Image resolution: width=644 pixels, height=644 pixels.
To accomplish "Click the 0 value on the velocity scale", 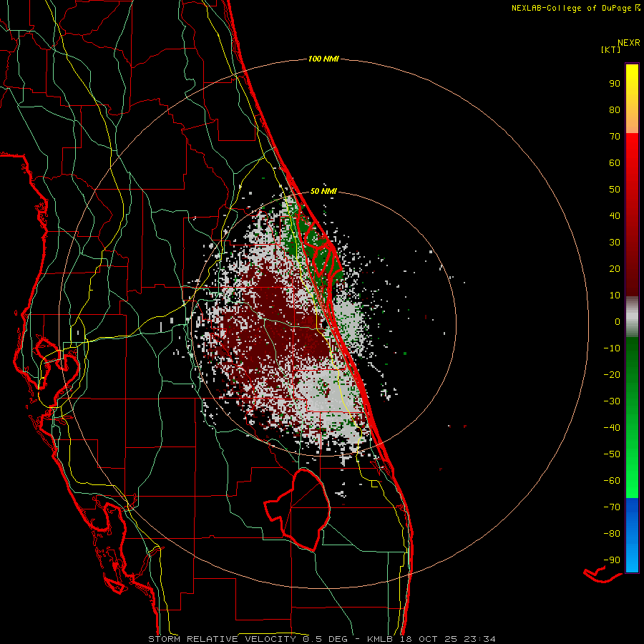I will point(618,321).
